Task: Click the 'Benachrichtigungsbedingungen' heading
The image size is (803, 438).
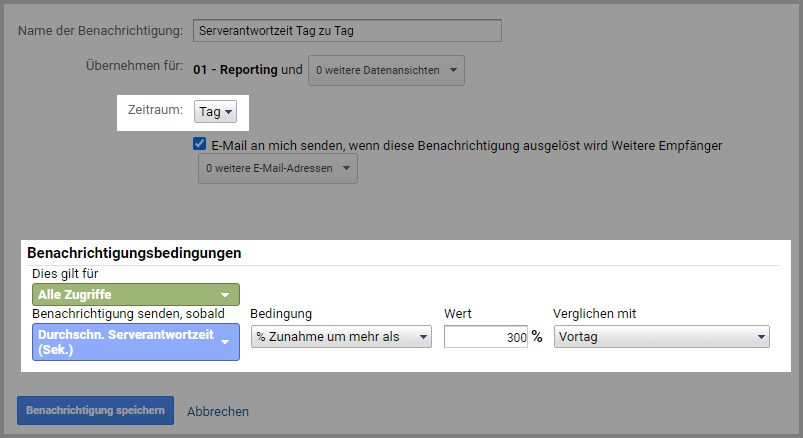Action: [x=134, y=253]
